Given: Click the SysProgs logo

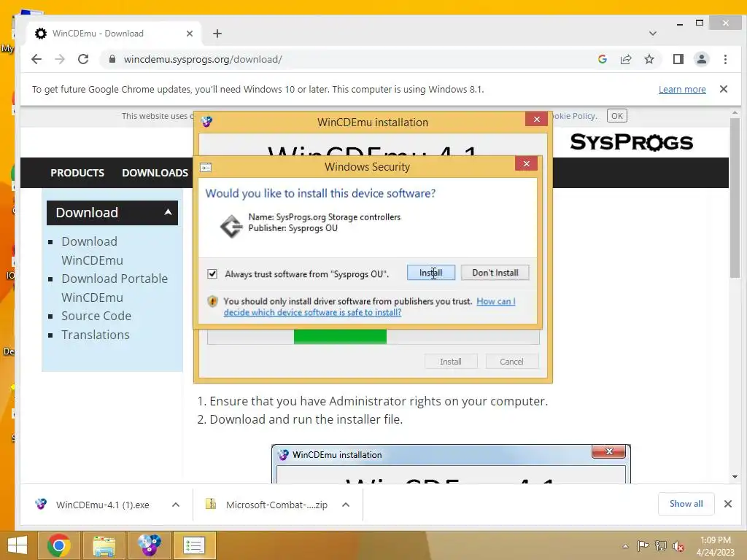Looking at the screenshot, I should pos(631,142).
